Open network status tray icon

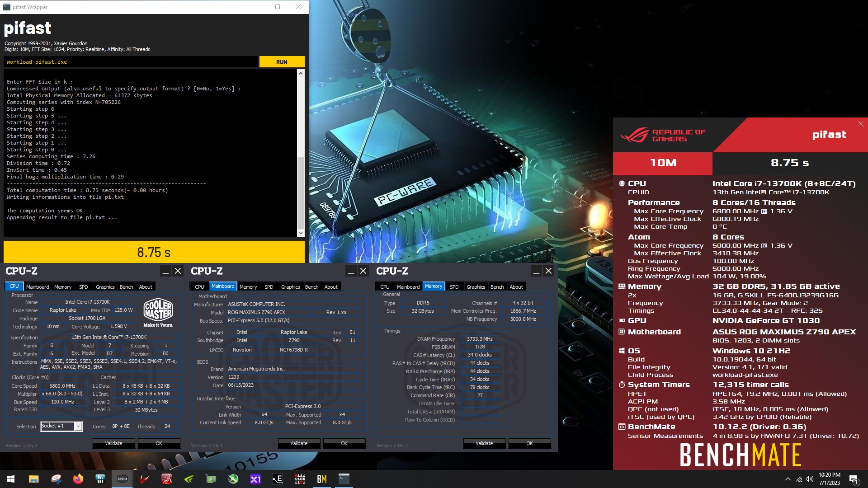(x=799, y=479)
